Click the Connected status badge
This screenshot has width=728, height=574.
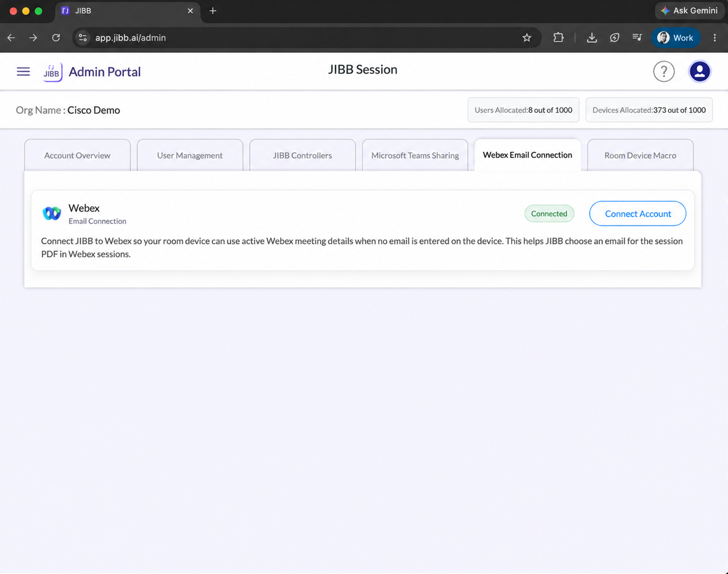[549, 213]
